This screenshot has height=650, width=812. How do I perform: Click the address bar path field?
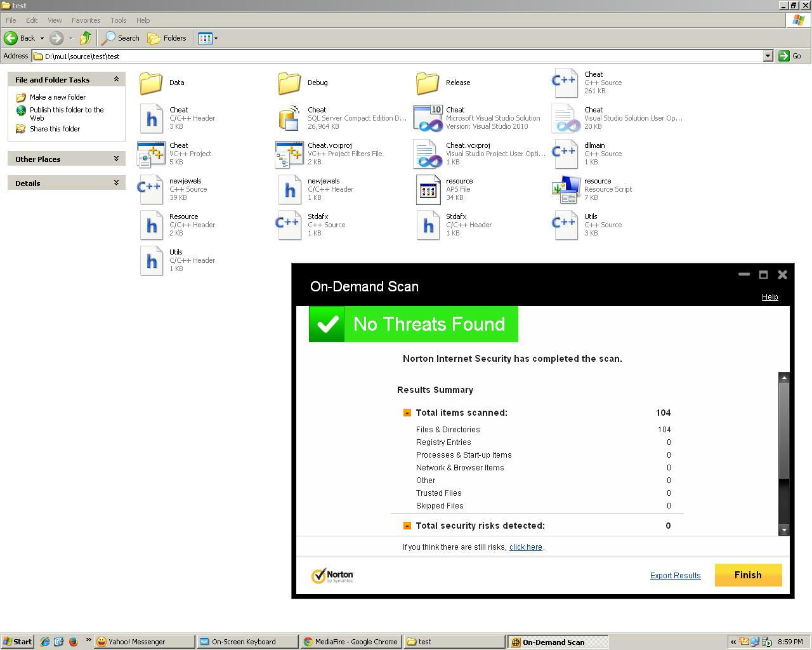pyautogui.click(x=397, y=56)
